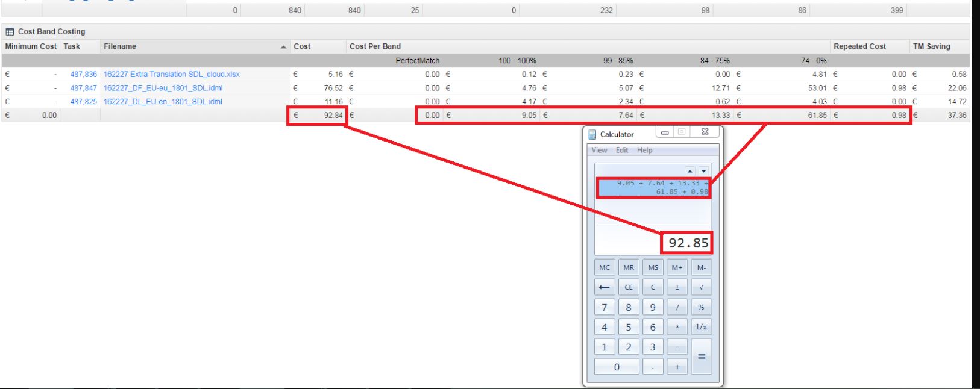
Task: Click the TM Saving column header
Action: coord(939,46)
